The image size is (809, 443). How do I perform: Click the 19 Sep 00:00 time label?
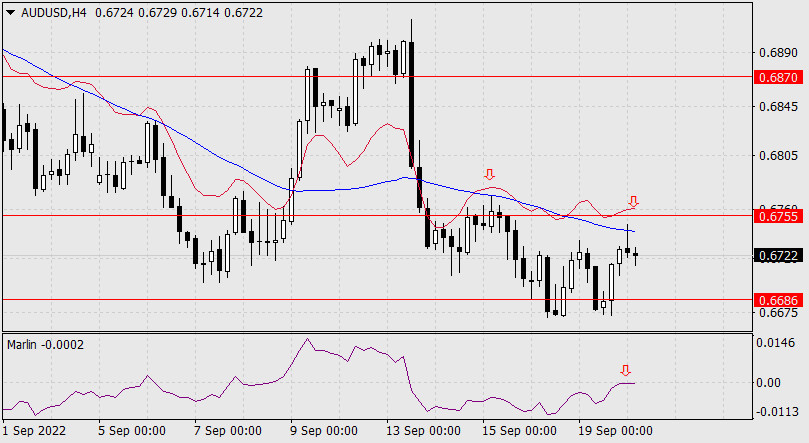(x=616, y=431)
